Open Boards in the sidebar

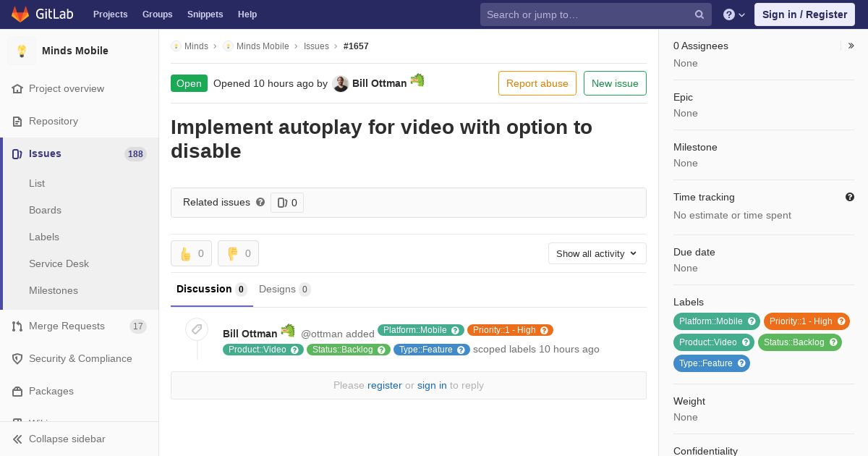click(x=45, y=210)
